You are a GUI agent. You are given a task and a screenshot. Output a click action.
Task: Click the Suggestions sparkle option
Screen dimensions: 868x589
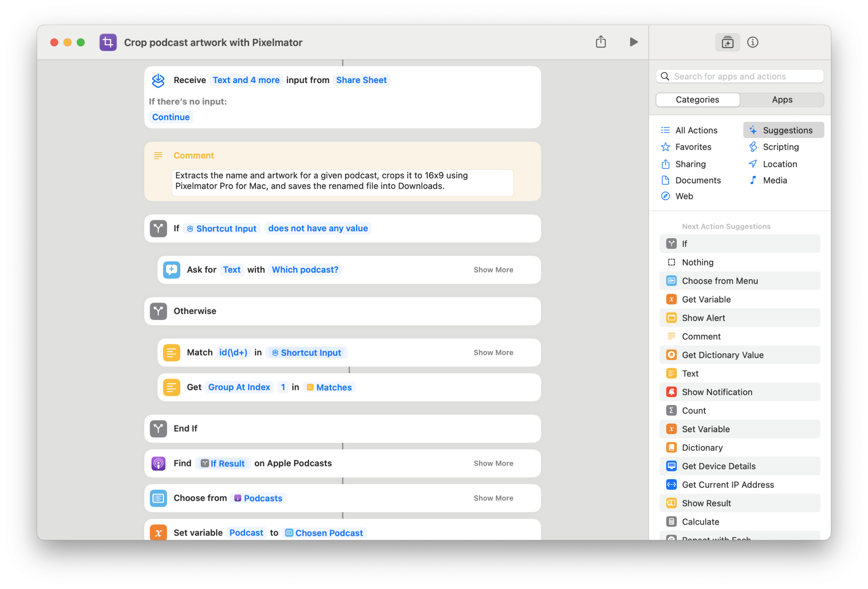(783, 130)
